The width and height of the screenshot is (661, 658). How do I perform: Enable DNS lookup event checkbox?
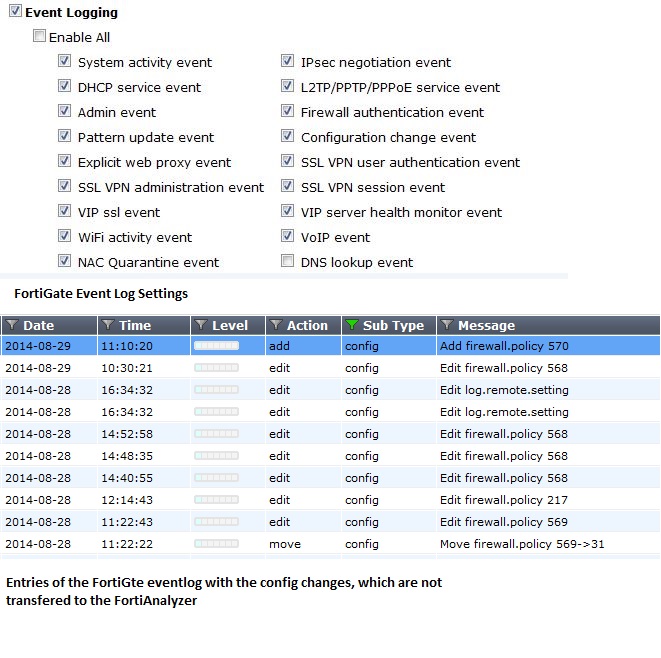tap(288, 261)
